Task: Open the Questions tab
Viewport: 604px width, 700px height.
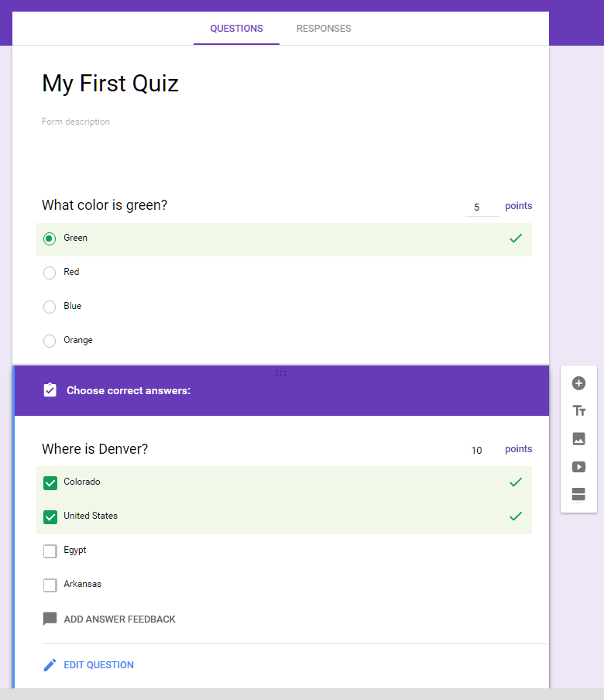Action: [237, 29]
